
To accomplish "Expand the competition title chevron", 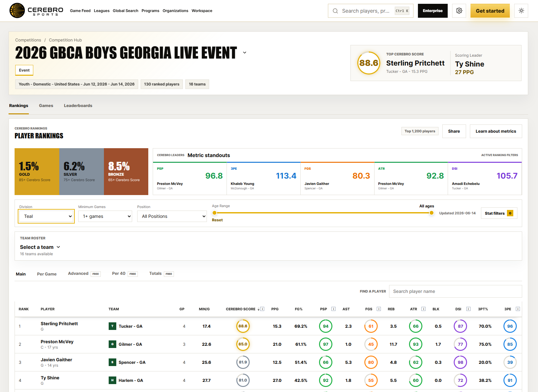I will [245, 53].
